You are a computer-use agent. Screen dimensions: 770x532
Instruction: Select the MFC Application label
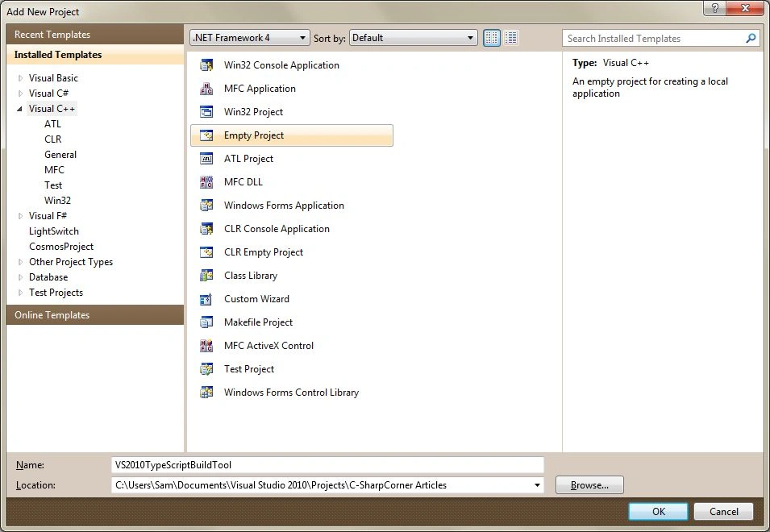(260, 89)
